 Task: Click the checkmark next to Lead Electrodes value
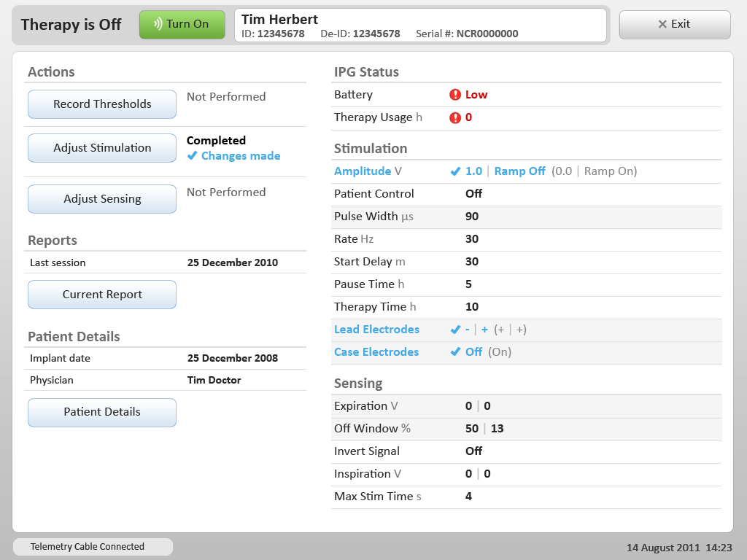(x=456, y=330)
